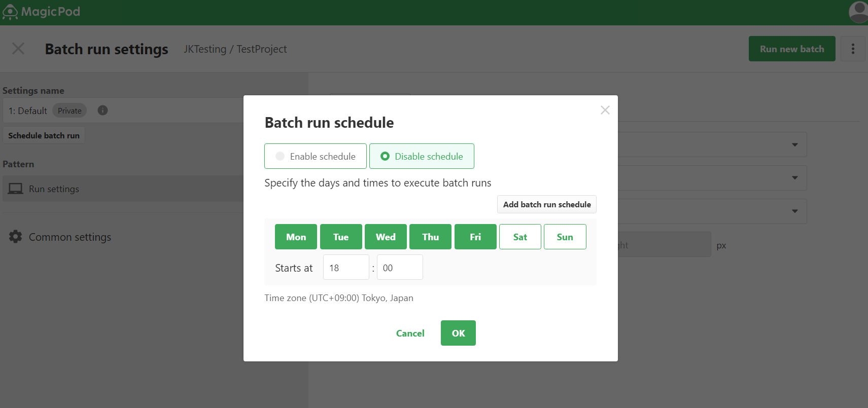The image size is (868, 408).
Task: Confirm the schedule with OK
Action: pyautogui.click(x=458, y=333)
